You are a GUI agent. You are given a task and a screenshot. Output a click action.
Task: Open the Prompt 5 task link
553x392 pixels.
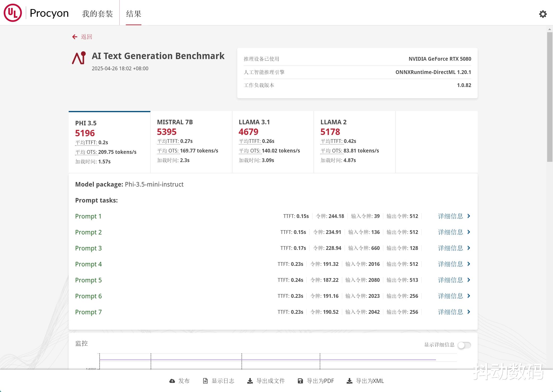coord(88,280)
